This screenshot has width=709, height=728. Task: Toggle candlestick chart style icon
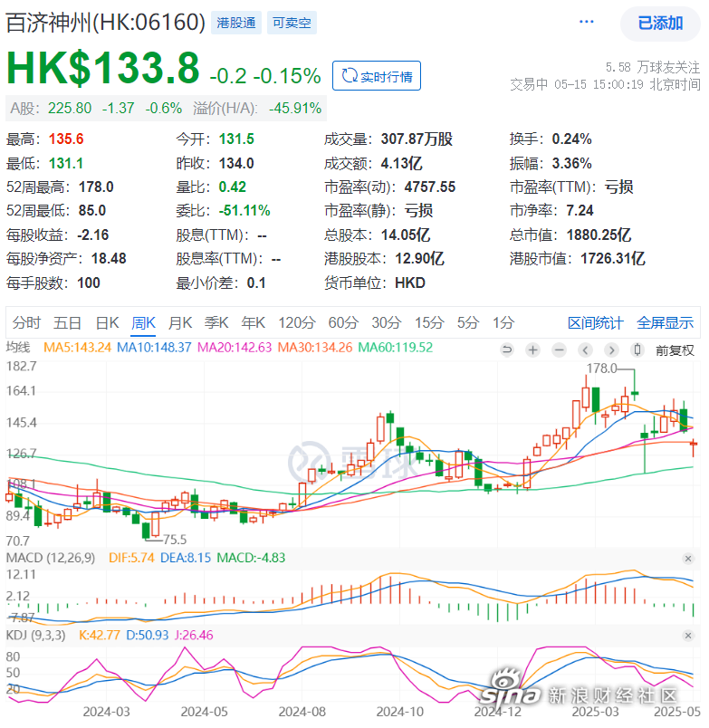(637, 350)
